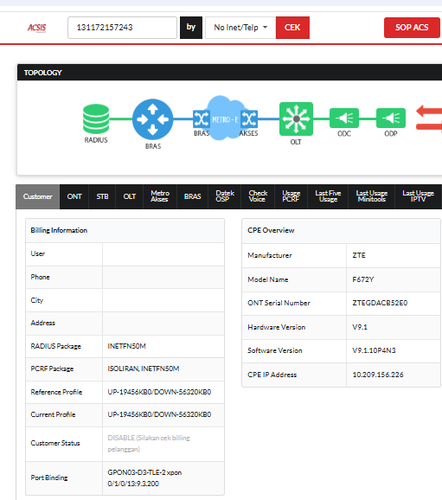This screenshot has width=442, height=500.
Task: Open the Last Usage IPTV tab
Action: tap(418, 197)
